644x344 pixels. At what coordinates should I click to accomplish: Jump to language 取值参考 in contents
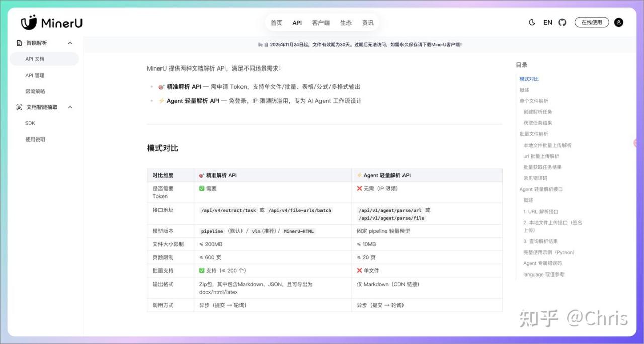543,274
